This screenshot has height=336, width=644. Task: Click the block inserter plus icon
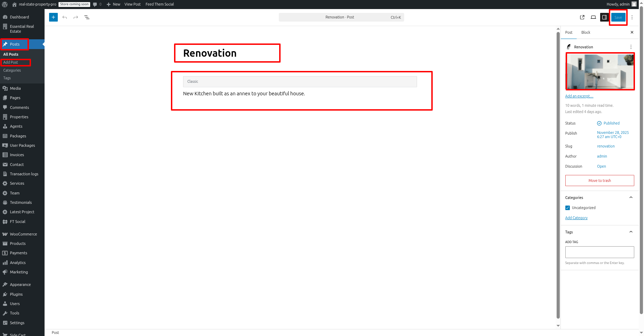[53, 17]
